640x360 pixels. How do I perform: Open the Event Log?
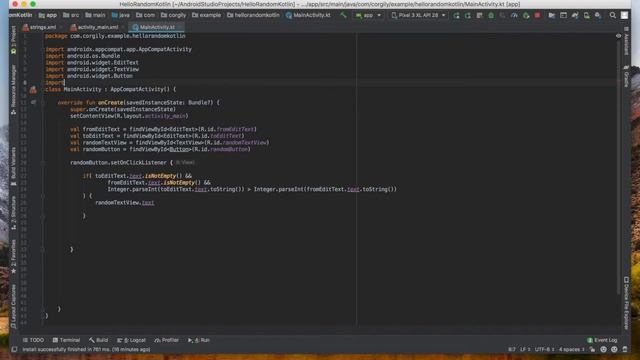point(602,340)
